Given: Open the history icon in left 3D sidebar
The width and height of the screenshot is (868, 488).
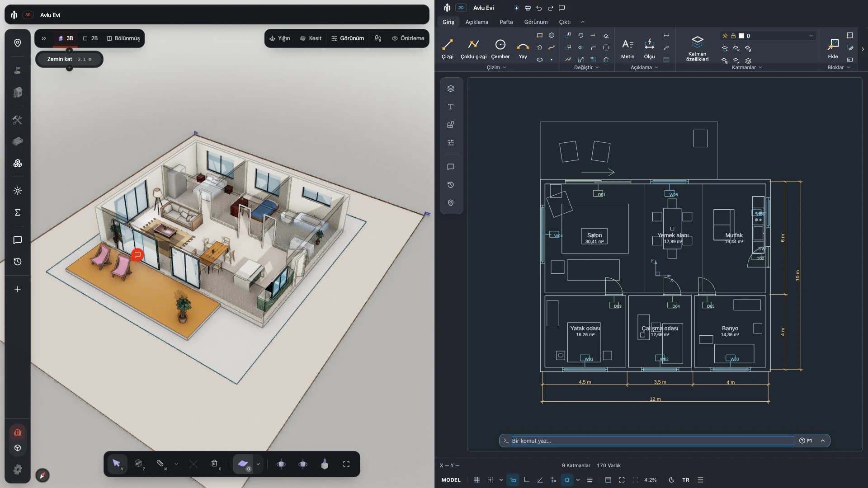Looking at the screenshot, I should [x=18, y=262].
